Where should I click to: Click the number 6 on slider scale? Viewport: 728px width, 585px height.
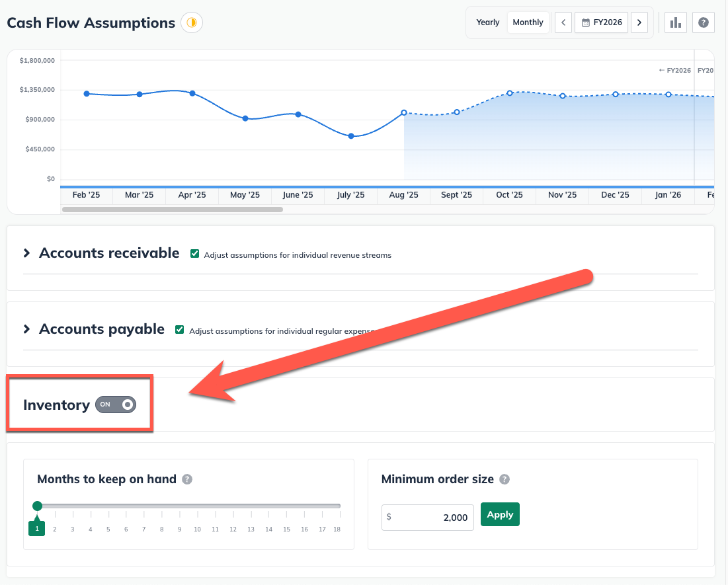(126, 529)
